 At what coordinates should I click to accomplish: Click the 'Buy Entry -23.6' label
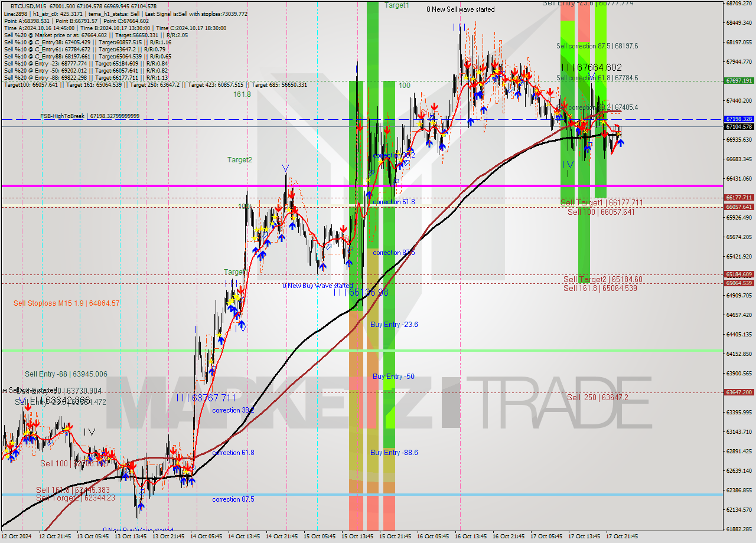(394, 325)
